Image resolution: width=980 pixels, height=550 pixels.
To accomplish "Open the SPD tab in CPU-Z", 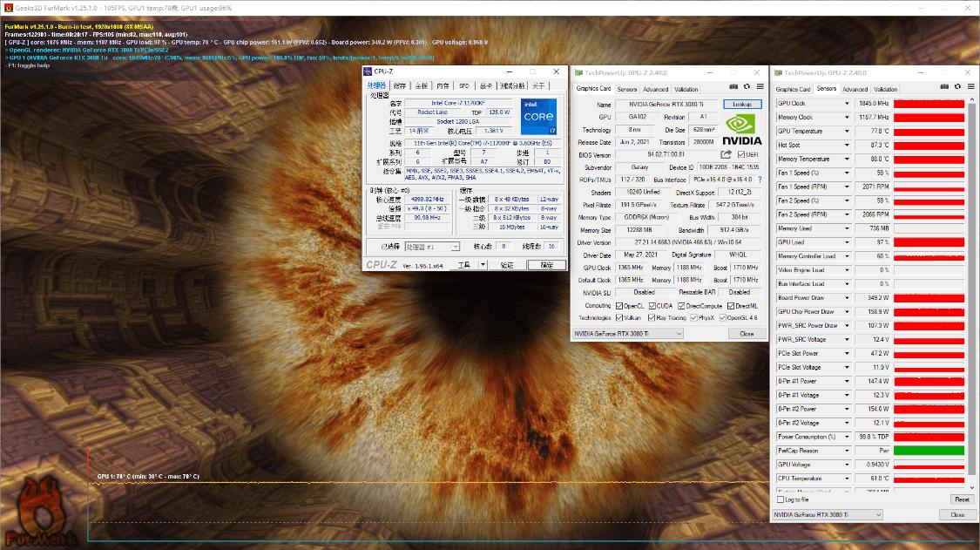I will 463,86.
